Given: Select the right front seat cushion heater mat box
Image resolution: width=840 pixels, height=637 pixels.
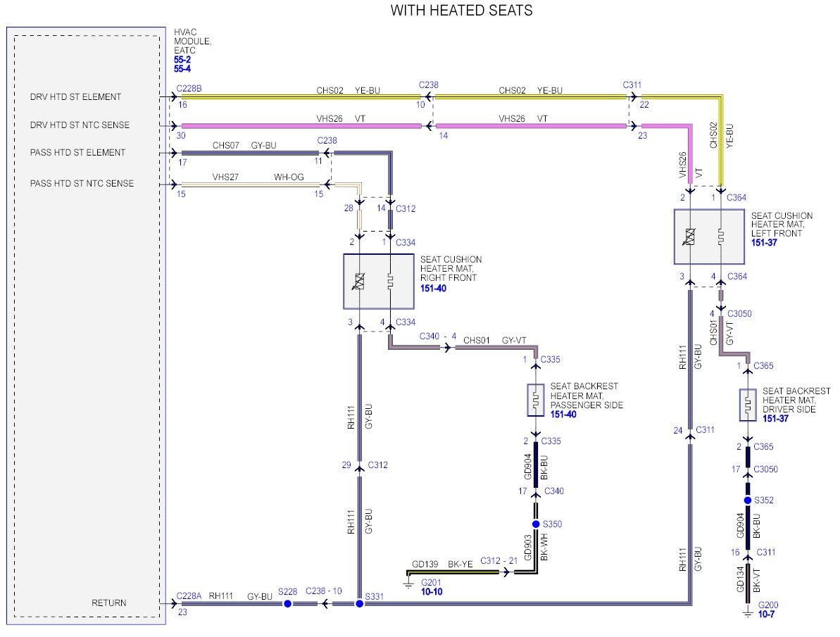Looking at the screenshot, I should pos(377,282).
